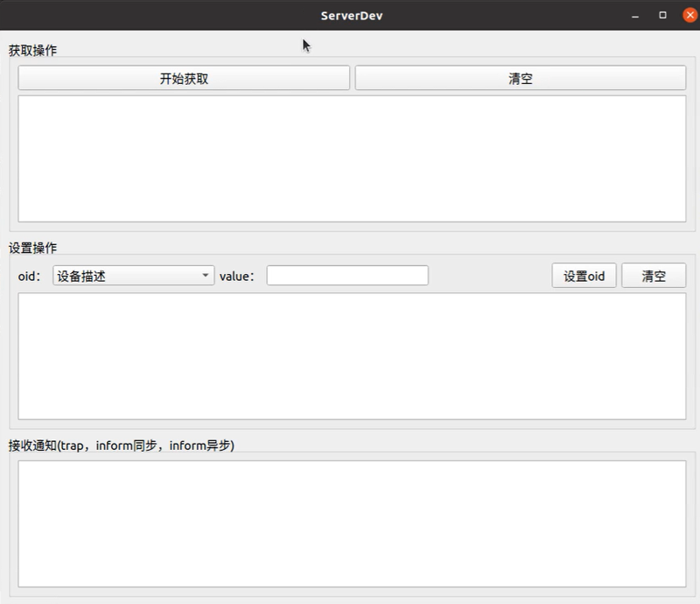Click inside the 获取操作 result text area
Screen dimensions: 700x604
[352, 158]
